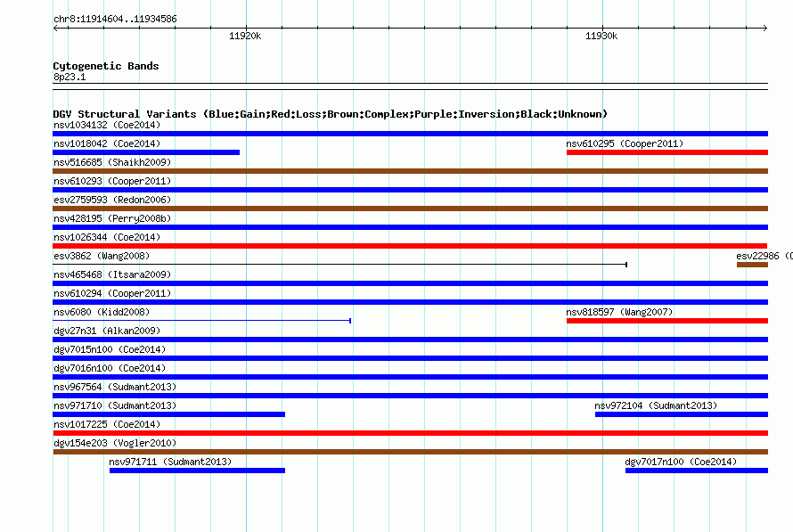793x532 pixels.
Task: Click the red nsv1026344 (Coe2014) bar
Action: click(x=410, y=246)
